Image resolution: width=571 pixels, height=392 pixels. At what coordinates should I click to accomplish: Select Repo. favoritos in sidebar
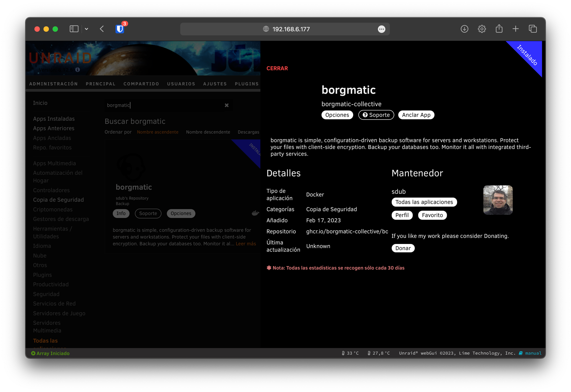coord(52,147)
